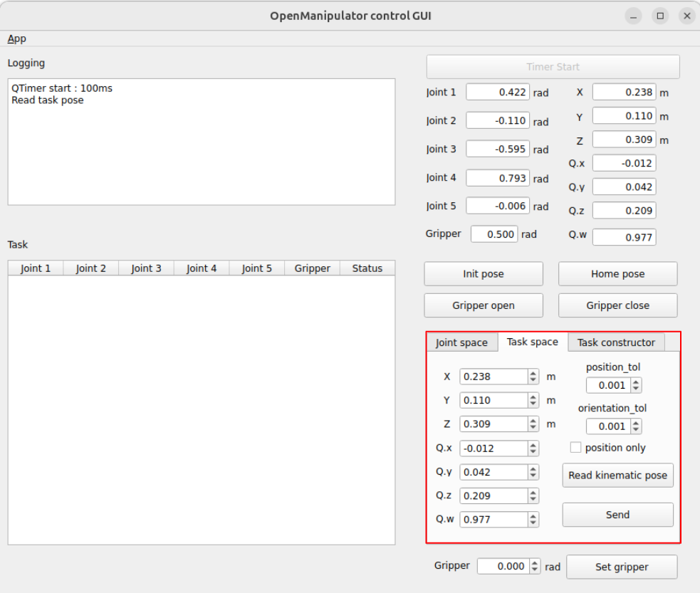Viewport: 700px width, 593px height.
Task: Open the App menu
Action: 17,38
